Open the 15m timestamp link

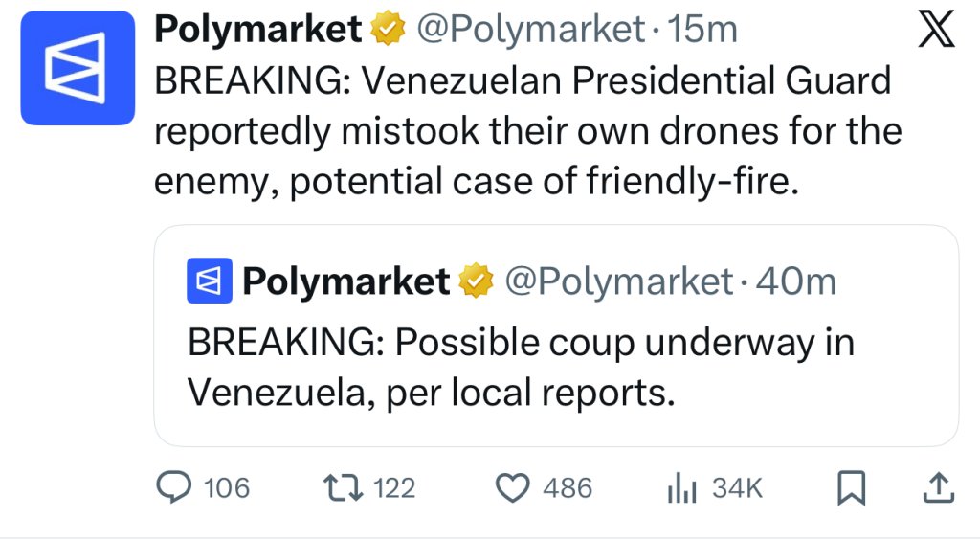[x=703, y=31]
